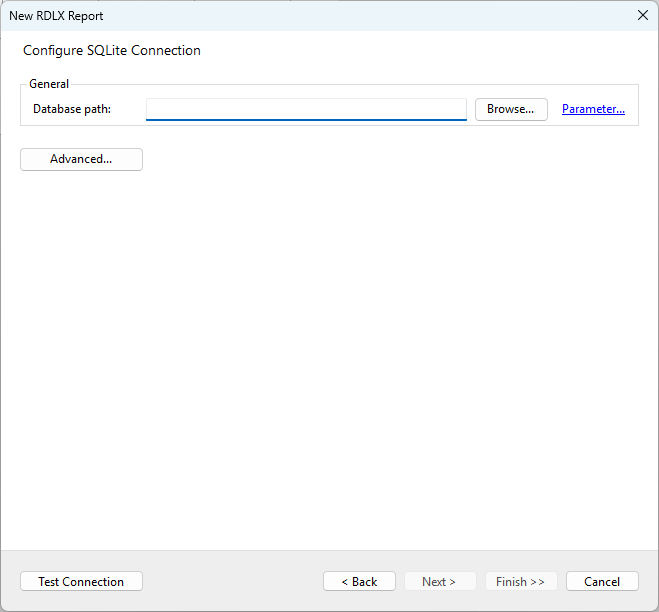The width and height of the screenshot is (659, 612).
Task: Cancel the New RDLX Report wizard
Action: [602, 581]
